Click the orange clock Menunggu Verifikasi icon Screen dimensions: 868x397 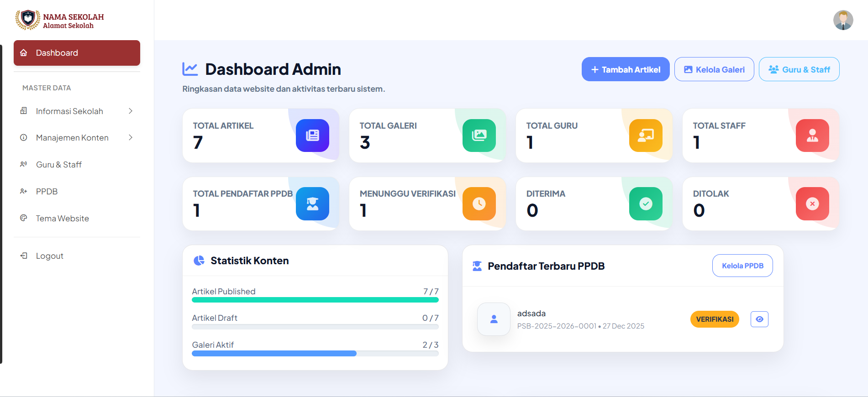point(479,204)
